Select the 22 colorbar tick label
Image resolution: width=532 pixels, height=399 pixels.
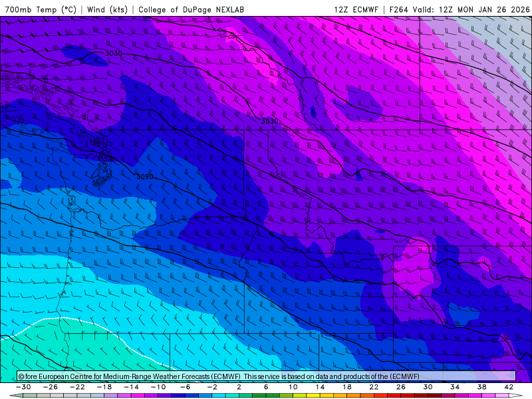pos(374,387)
